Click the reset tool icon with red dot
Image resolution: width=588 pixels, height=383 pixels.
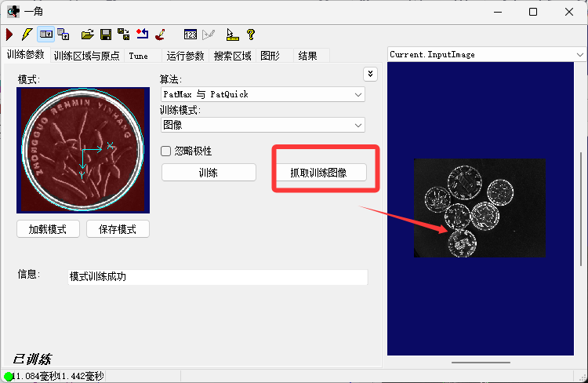coord(142,35)
